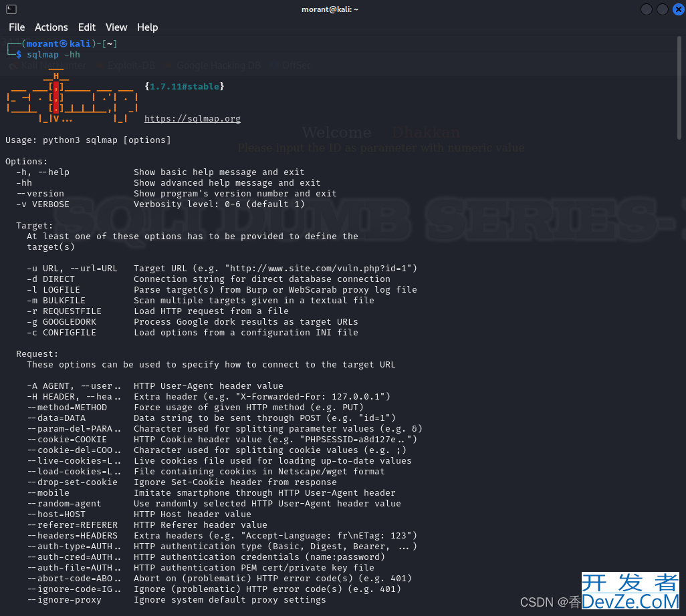Click the '--version' option text
Screen dimensions: 686x616
click(40, 194)
